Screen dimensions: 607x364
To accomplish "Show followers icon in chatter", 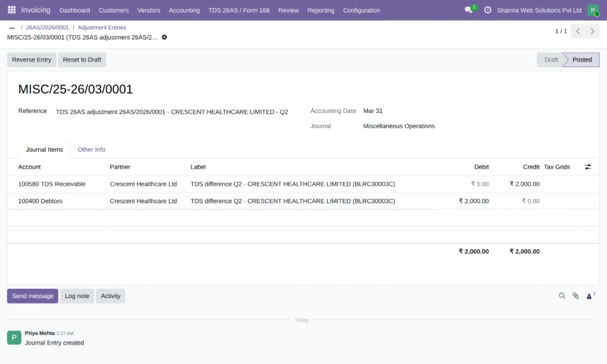I will pyautogui.click(x=590, y=296).
